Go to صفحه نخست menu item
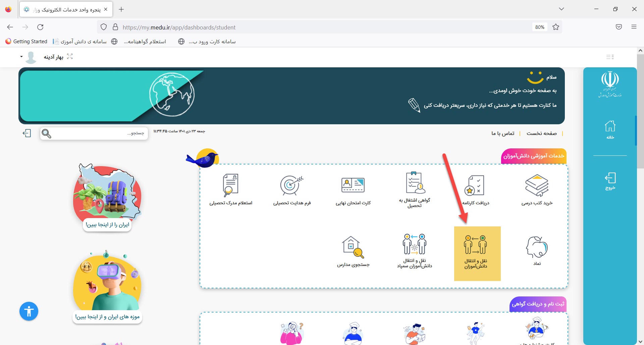 (541, 133)
